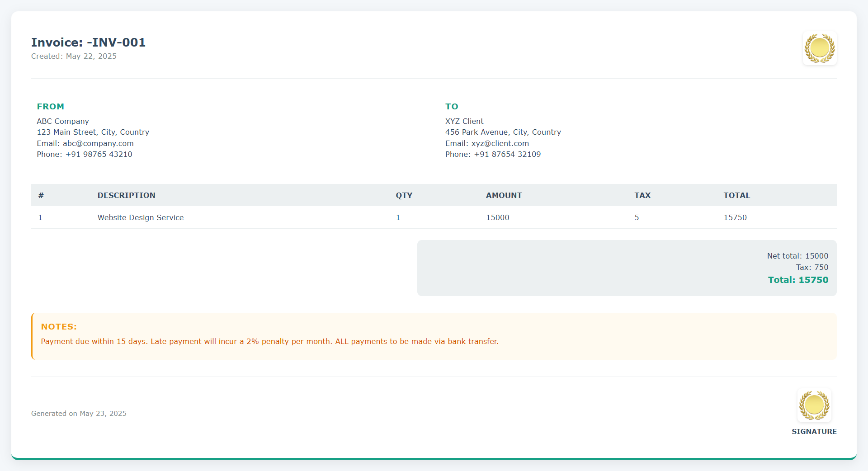868x471 pixels.
Task: Select the xyz@client.com email address
Action: pos(500,143)
